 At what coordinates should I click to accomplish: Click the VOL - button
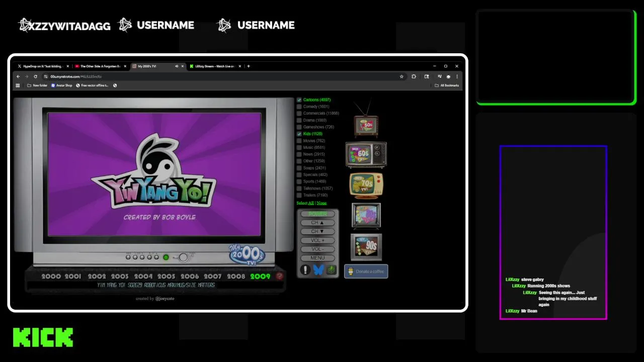pyautogui.click(x=317, y=249)
